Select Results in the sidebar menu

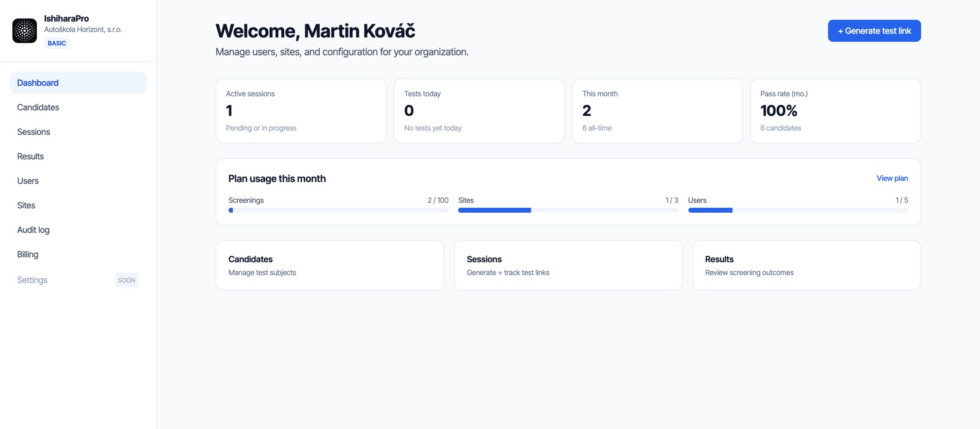(x=78, y=156)
